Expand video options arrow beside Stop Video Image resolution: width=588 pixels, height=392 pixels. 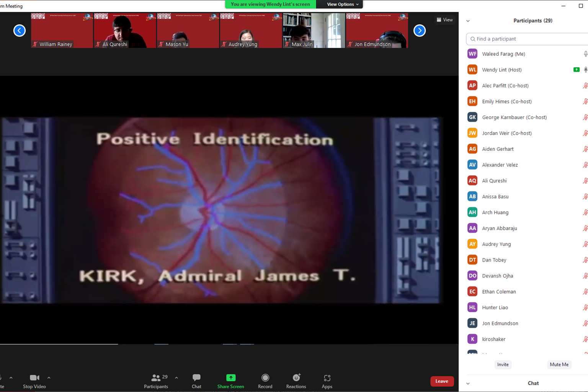click(49, 378)
